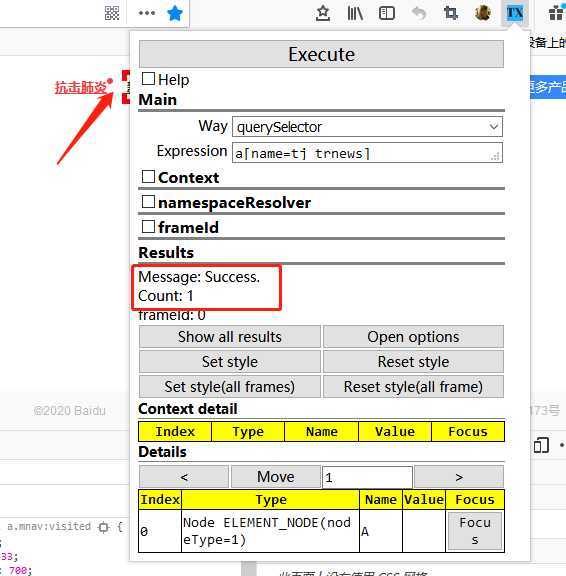The height and width of the screenshot is (576, 566).
Task: Click the Open options button
Action: (413, 336)
